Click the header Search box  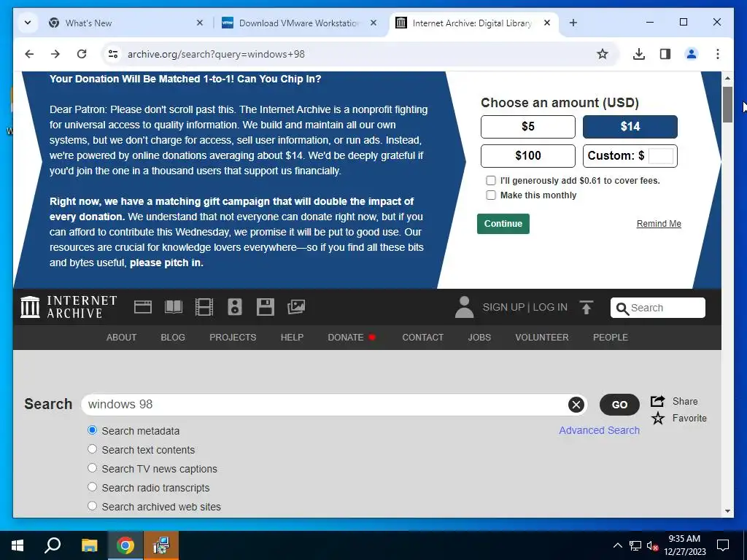tap(657, 308)
